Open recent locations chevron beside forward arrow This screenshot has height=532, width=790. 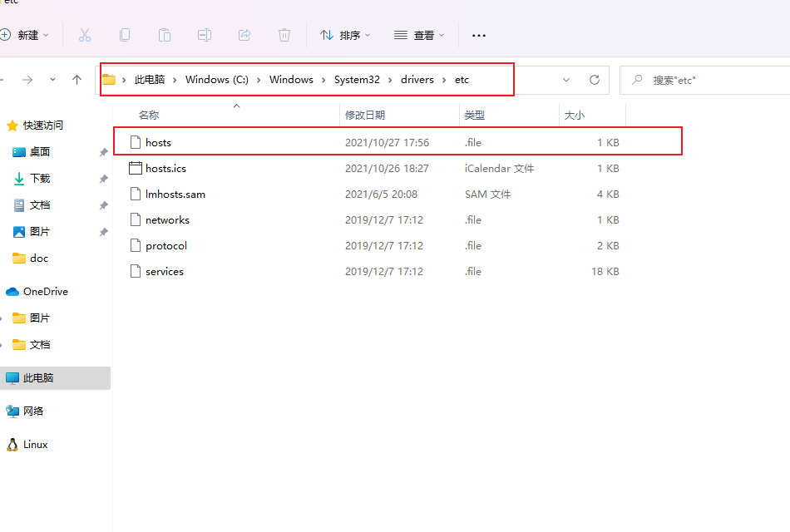point(52,80)
